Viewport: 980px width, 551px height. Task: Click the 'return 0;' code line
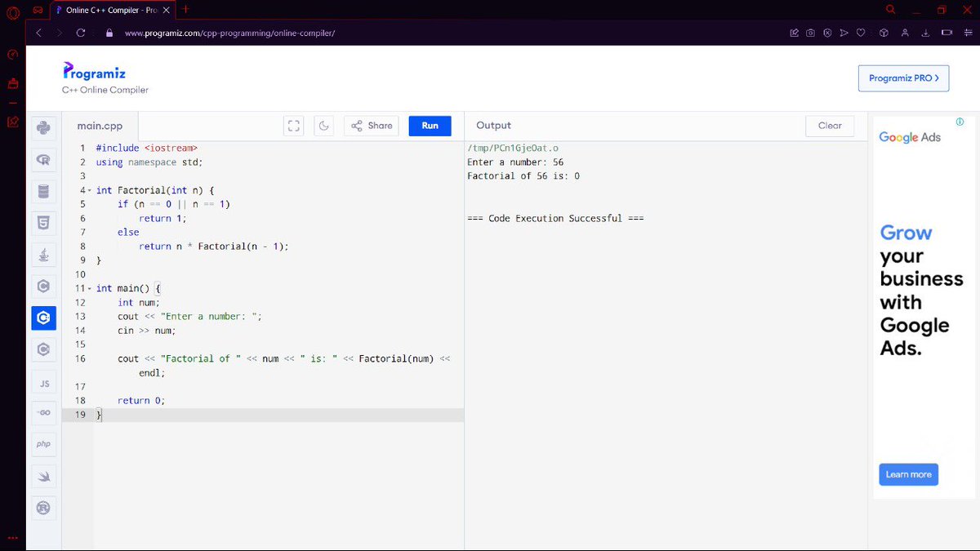(141, 401)
